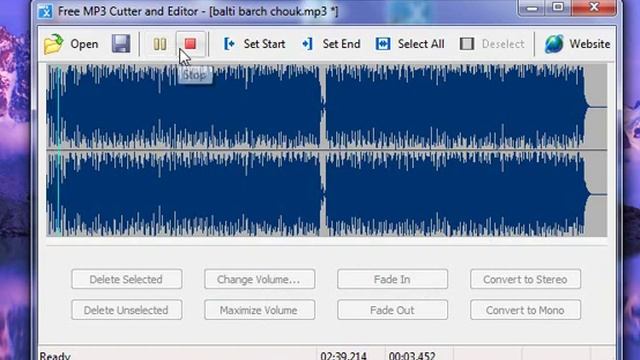Click the Set End text label
The height and width of the screenshot is (360, 640).
click(x=341, y=44)
